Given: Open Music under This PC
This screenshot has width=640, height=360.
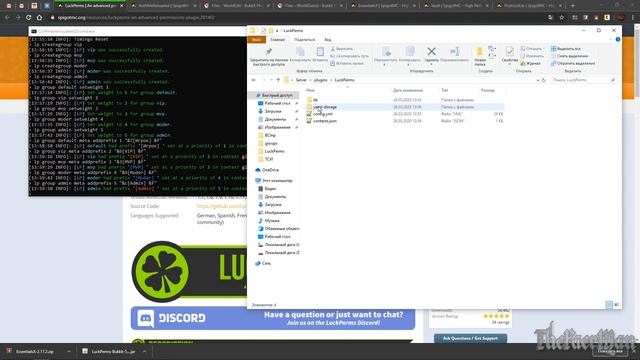Looking at the screenshot, I should point(271,220).
